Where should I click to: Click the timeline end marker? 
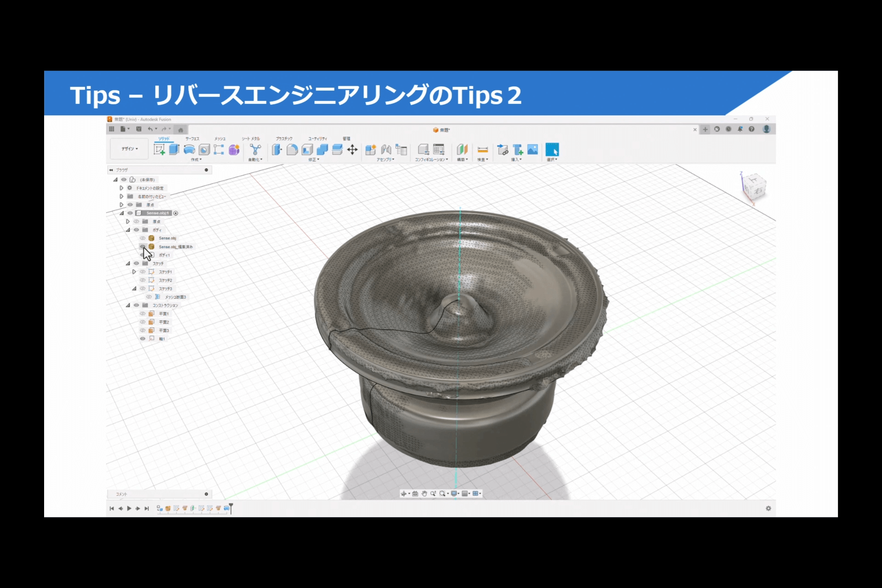point(231,508)
